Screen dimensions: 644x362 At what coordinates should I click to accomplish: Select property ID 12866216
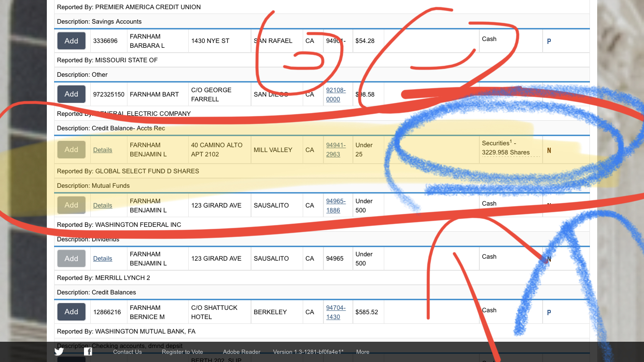(107, 312)
